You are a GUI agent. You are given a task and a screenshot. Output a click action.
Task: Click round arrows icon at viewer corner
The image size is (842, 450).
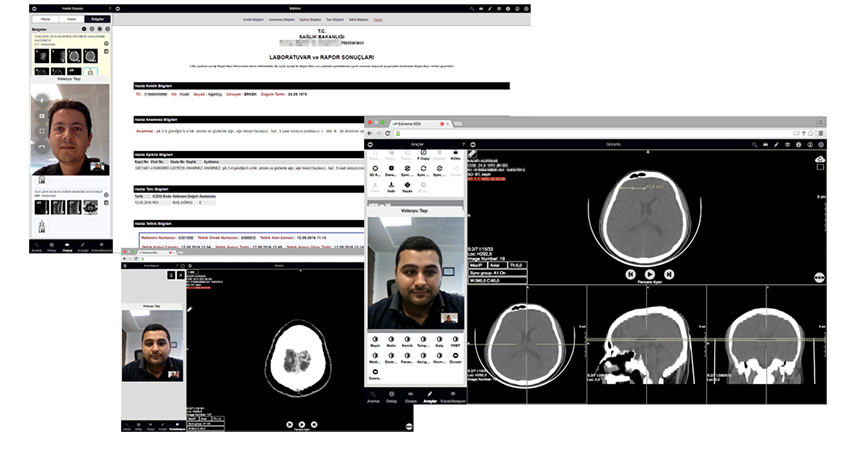pos(819,278)
